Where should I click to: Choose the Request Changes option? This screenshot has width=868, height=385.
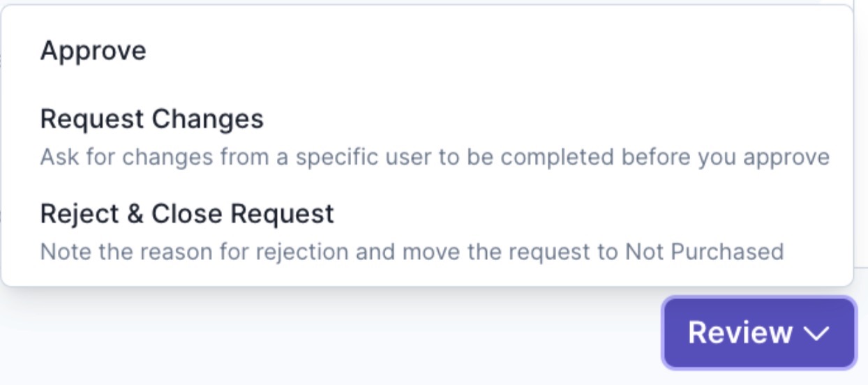coord(427,137)
